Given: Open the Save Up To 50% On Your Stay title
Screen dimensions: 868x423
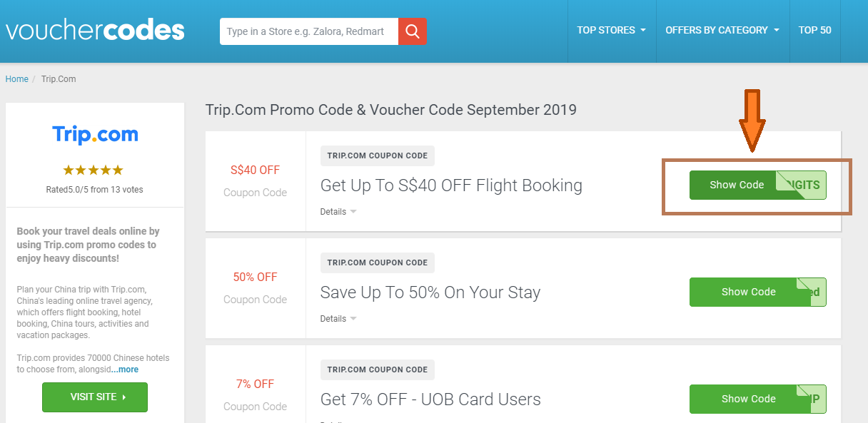Looking at the screenshot, I should click(x=430, y=292).
